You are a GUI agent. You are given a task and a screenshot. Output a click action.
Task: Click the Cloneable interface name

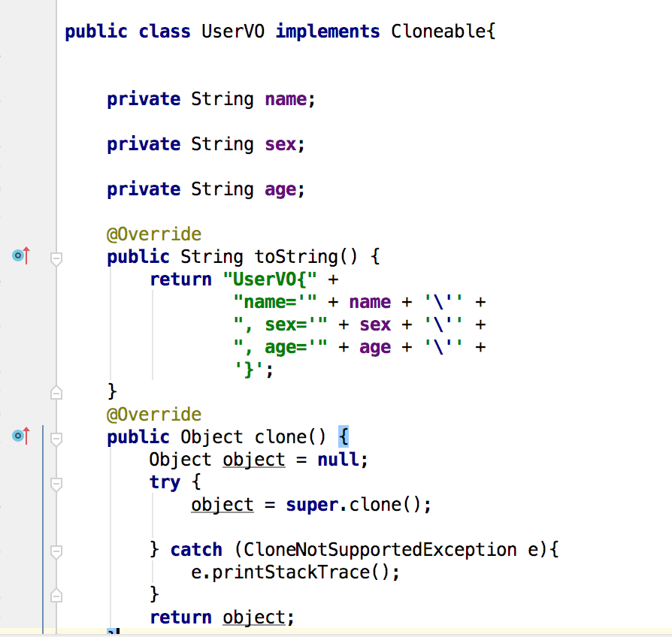pyautogui.click(x=439, y=31)
